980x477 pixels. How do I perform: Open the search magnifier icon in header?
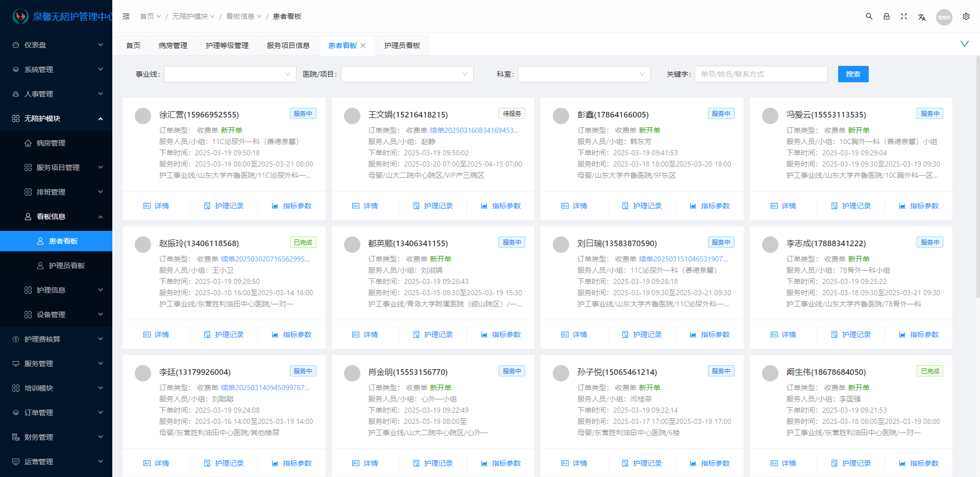869,16
